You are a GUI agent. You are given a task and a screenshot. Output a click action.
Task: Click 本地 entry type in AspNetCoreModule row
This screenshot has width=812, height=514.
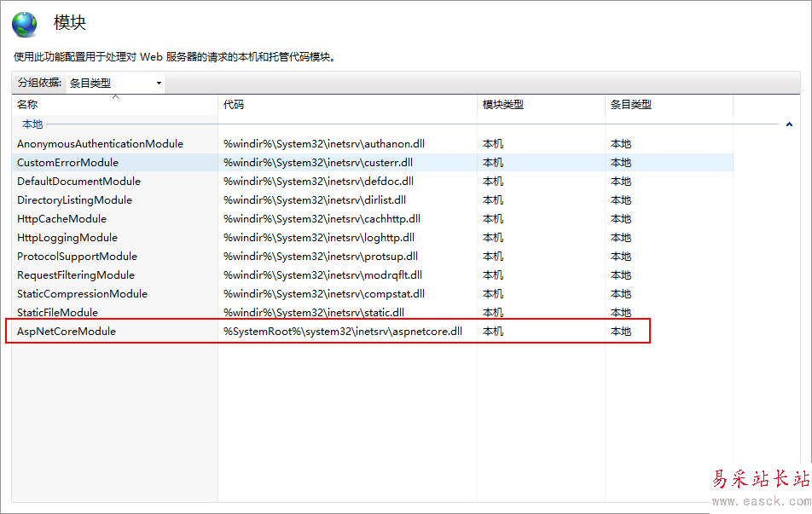[x=620, y=332]
